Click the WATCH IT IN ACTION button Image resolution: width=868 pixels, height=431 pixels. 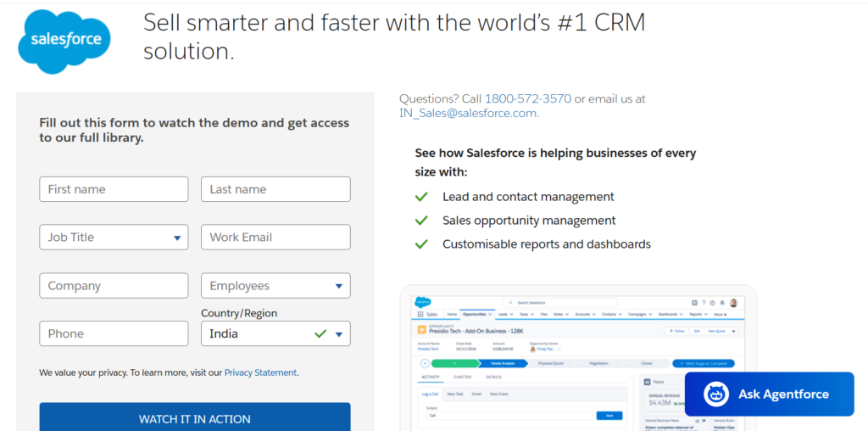195,417
